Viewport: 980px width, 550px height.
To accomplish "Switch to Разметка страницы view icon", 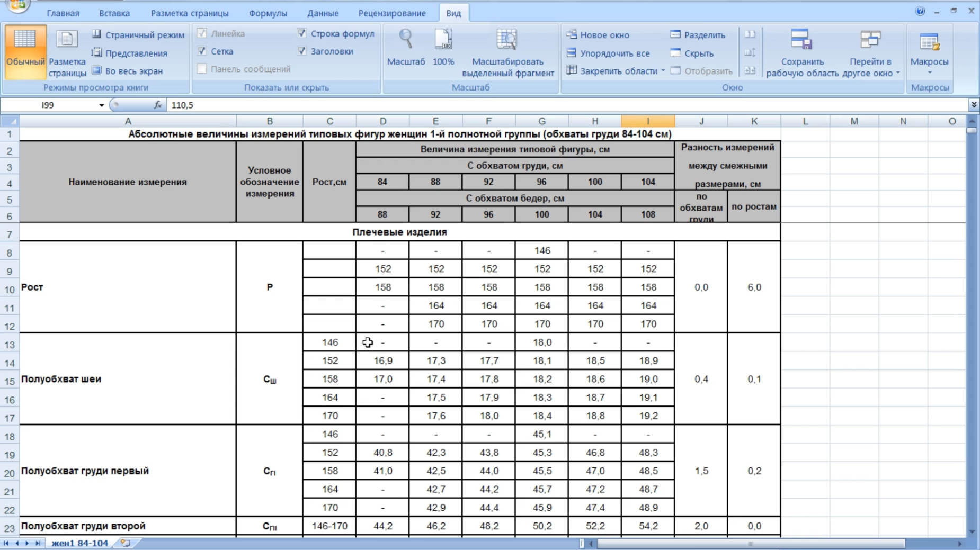I will (67, 39).
